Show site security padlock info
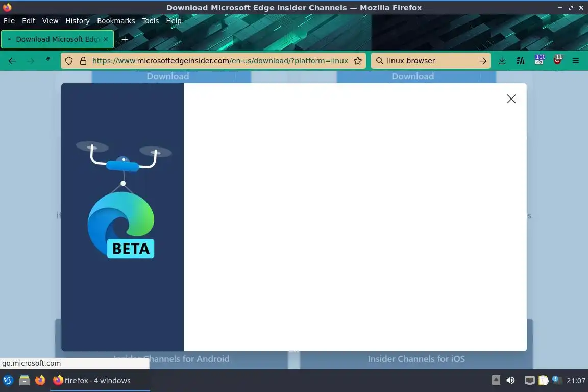The height and width of the screenshot is (392, 588). tap(83, 61)
